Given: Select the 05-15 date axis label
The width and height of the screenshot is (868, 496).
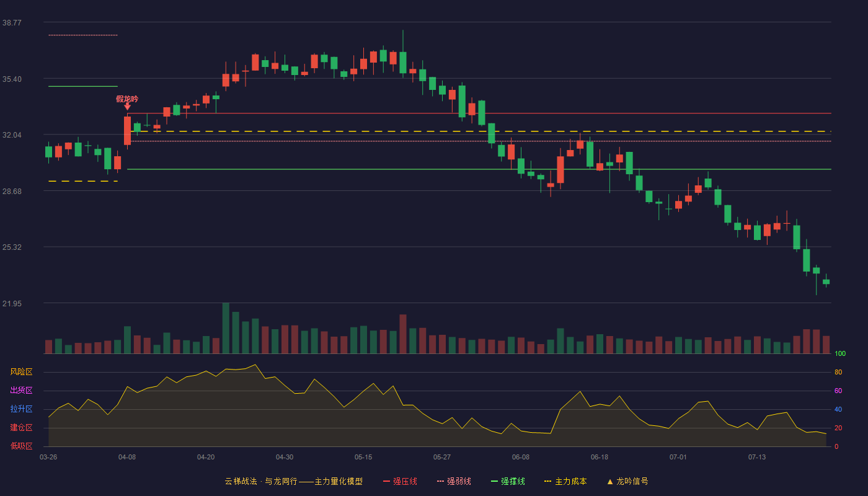Looking at the screenshot, I should click(363, 457).
